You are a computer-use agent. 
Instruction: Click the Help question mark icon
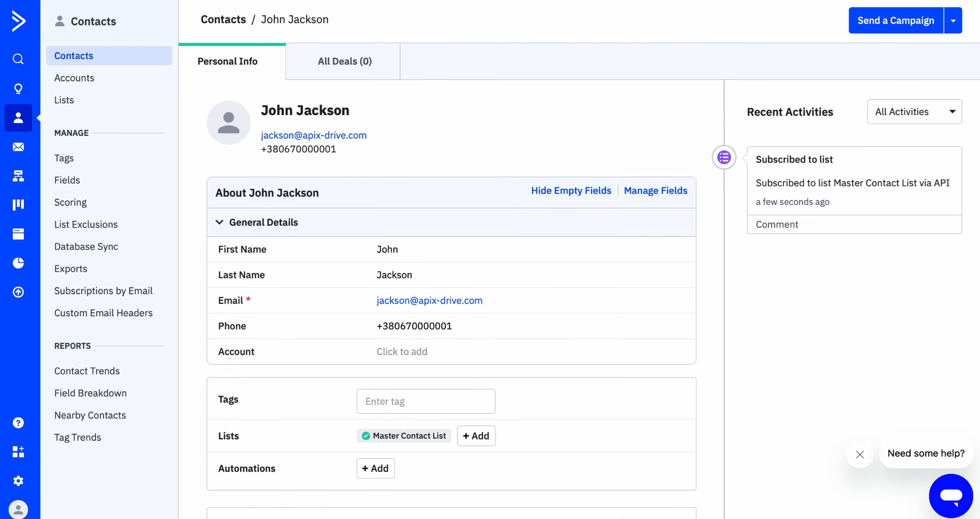(x=18, y=423)
